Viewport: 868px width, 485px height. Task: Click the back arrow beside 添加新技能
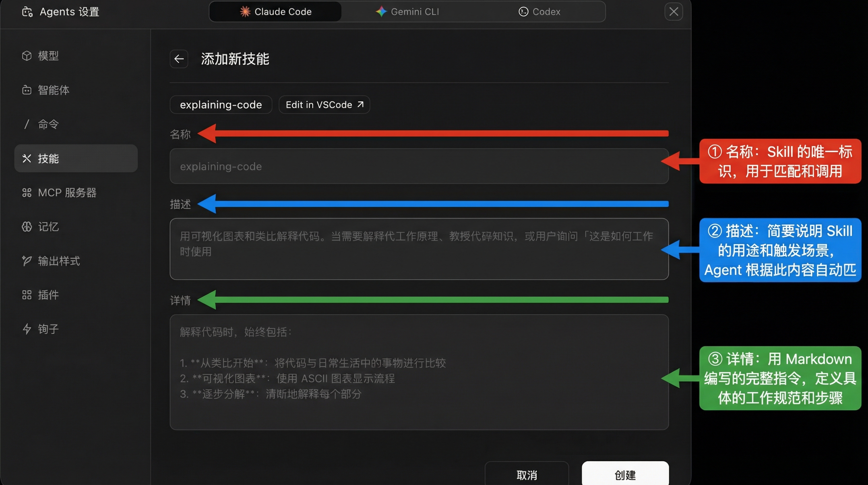tap(179, 59)
